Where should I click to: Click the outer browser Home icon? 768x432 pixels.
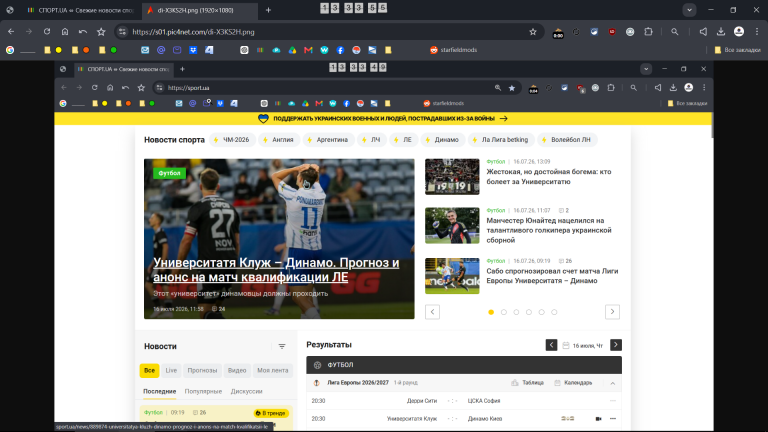click(x=65, y=32)
